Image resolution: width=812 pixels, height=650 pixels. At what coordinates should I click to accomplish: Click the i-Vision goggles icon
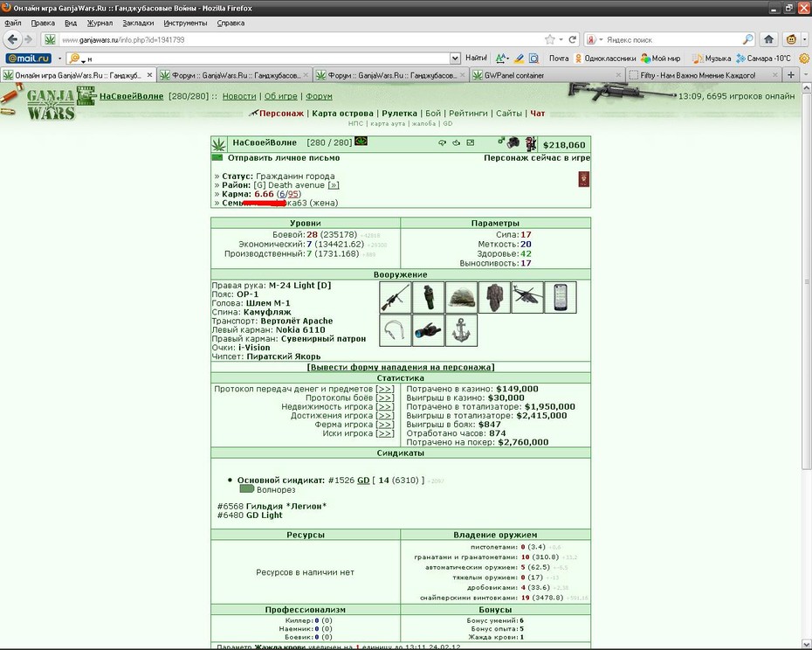point(429,330)
